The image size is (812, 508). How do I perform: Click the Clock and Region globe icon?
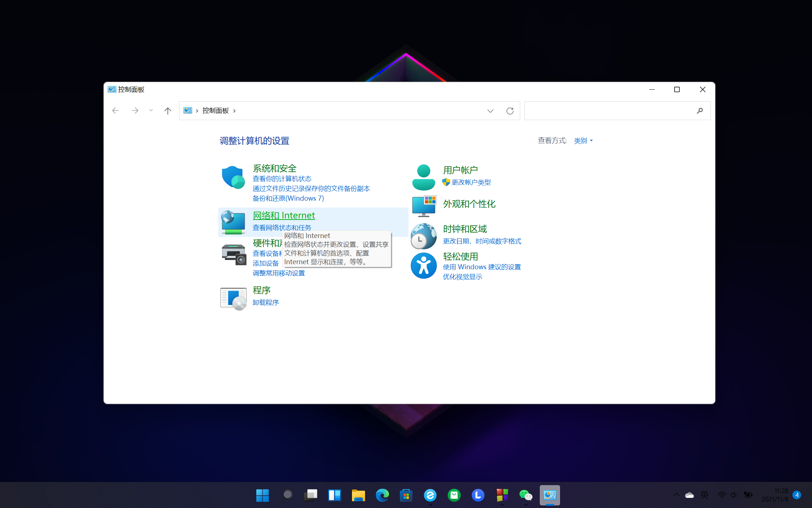point(423,236)
